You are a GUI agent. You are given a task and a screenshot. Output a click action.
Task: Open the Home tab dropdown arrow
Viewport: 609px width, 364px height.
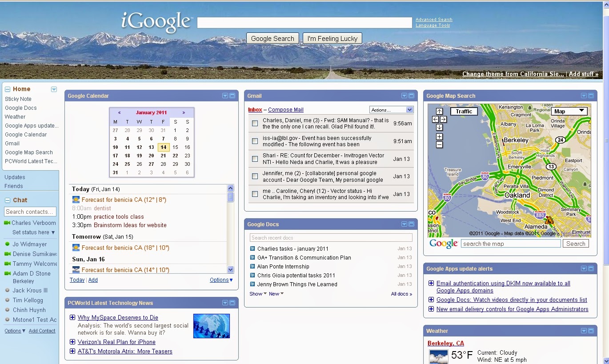54,89
